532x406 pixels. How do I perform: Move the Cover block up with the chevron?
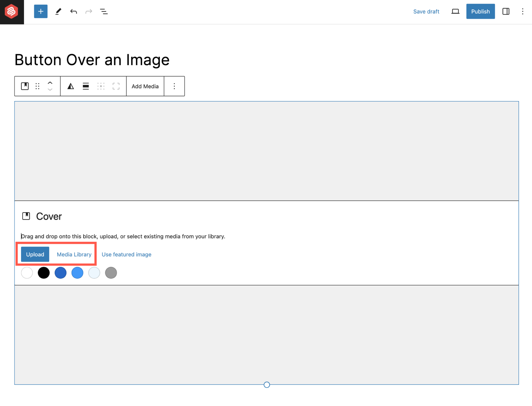50,83
